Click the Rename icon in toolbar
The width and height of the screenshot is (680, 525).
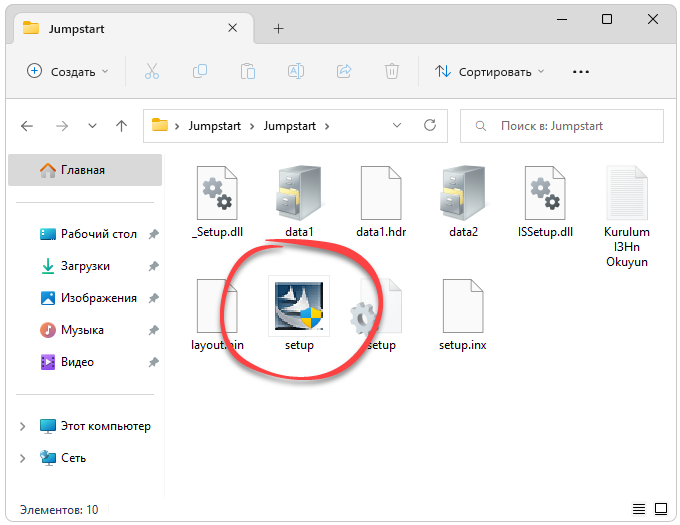point(296,71)
